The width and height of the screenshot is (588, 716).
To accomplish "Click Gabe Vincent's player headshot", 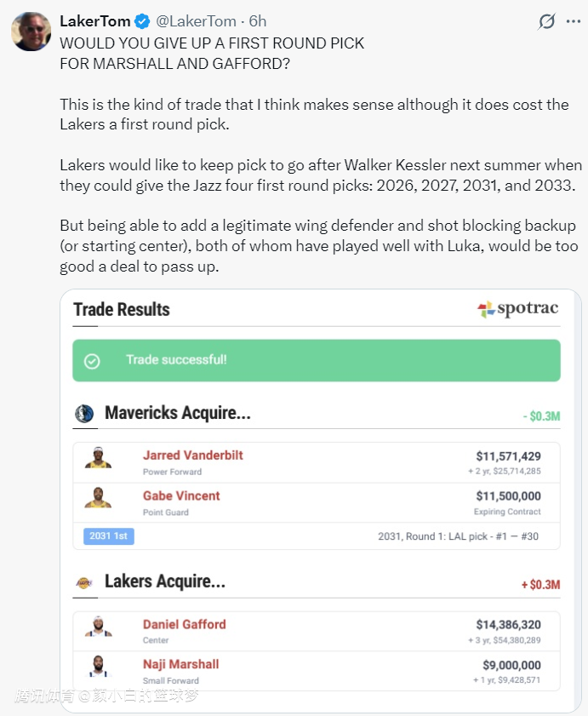I will (x=98, y=499).
